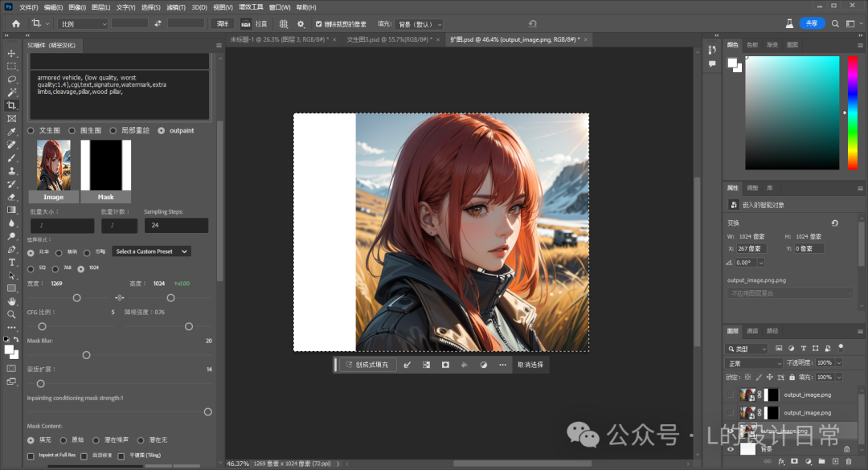Viewport: 868px width, 470px height.
Task: Select the Crop tool in the toolbar
Action: 11,104
